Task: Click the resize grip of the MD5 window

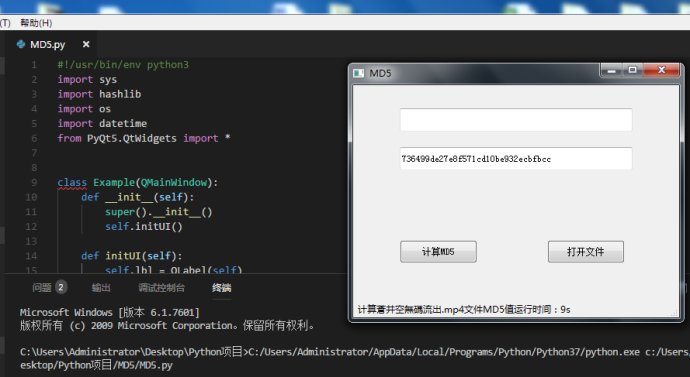Action: (675, 313)
